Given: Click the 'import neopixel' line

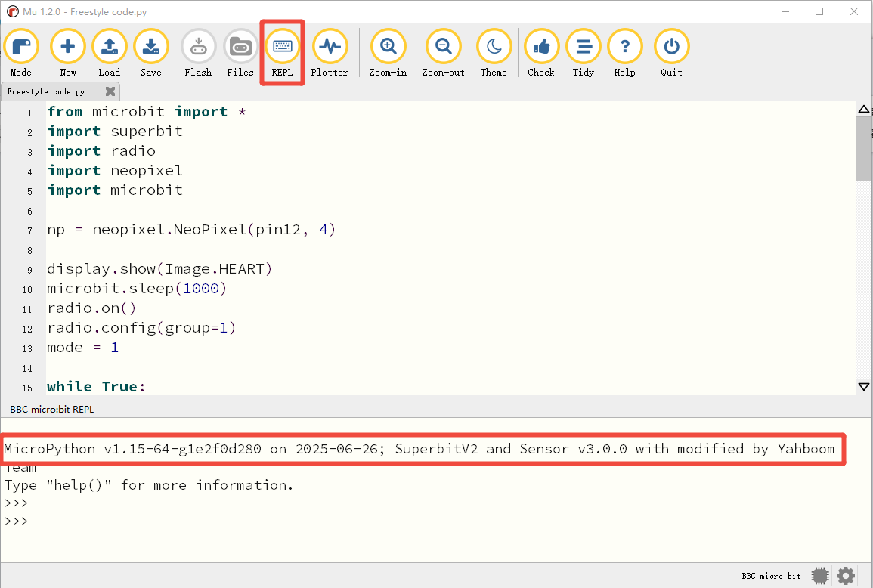Looking at the screenshot, I should (x=115, y=170).
